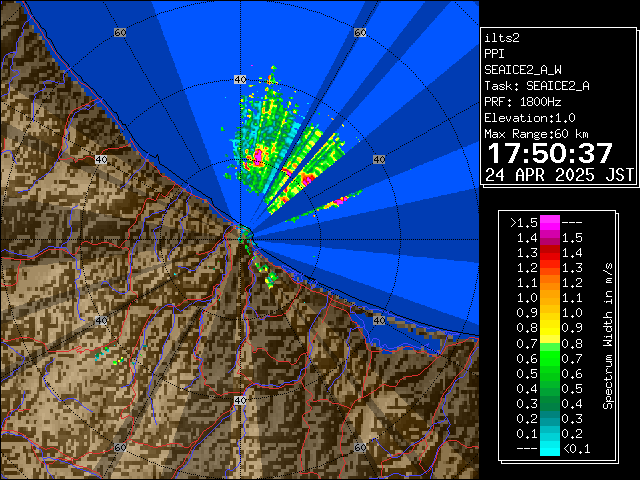Click the 'SEAICE2_A_W' product name

(x=523, y=70)
